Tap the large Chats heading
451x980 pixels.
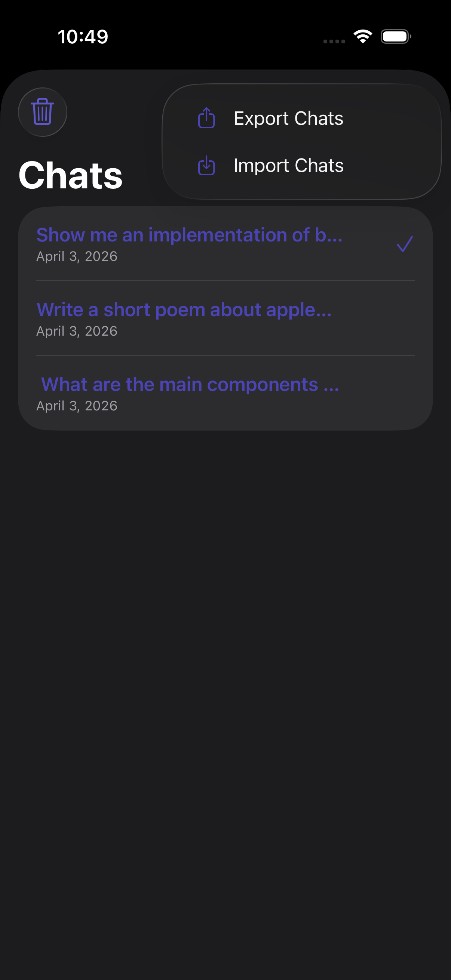(x=70, y=175)
